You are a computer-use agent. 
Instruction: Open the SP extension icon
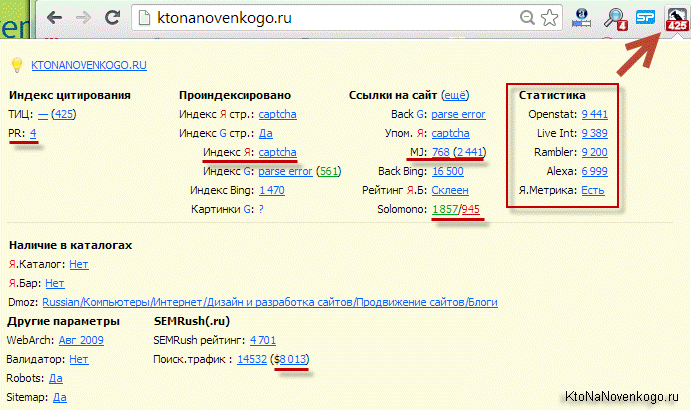(x=645, y=18)
